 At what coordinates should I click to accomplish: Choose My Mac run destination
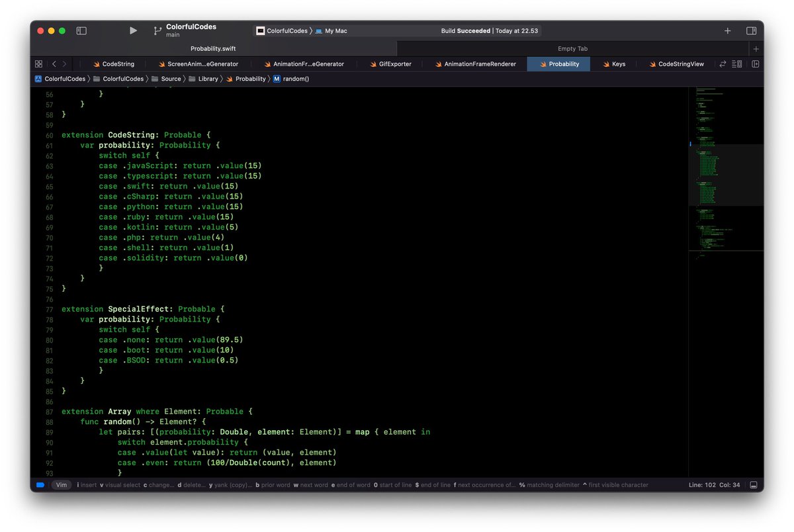[331, 30]
